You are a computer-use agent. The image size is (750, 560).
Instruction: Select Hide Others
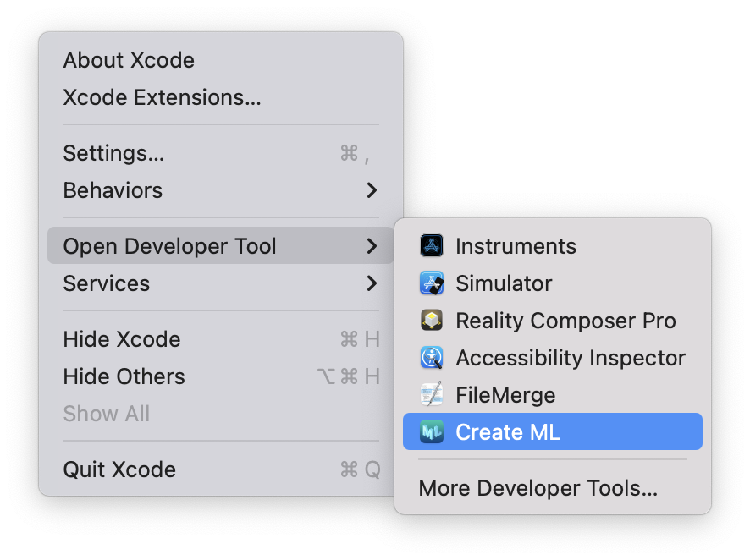(x=124, y=376)
